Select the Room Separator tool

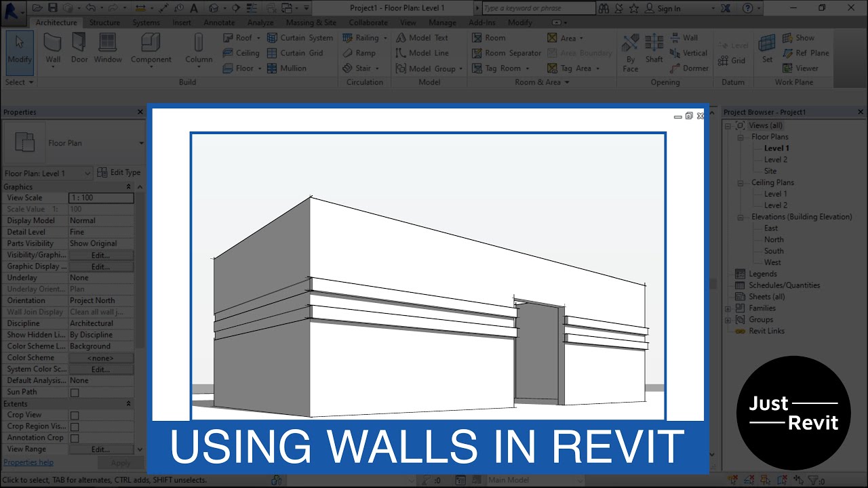(507, 53)
